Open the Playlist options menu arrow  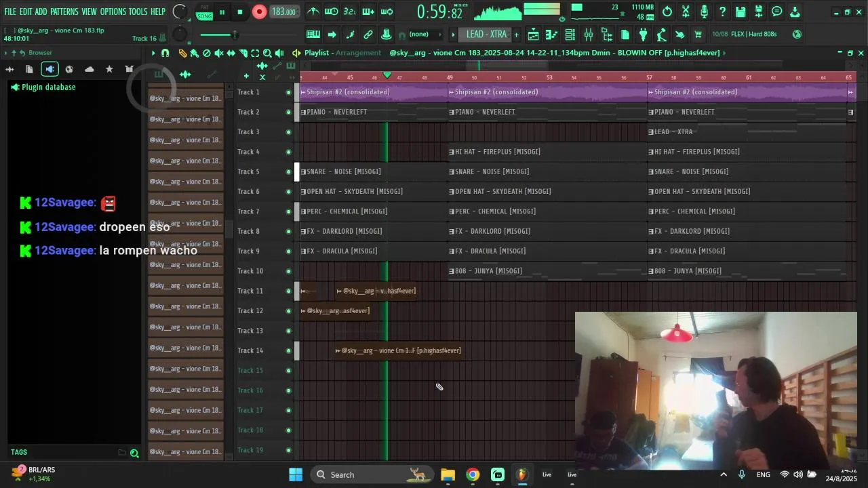(x=153, y=53)
